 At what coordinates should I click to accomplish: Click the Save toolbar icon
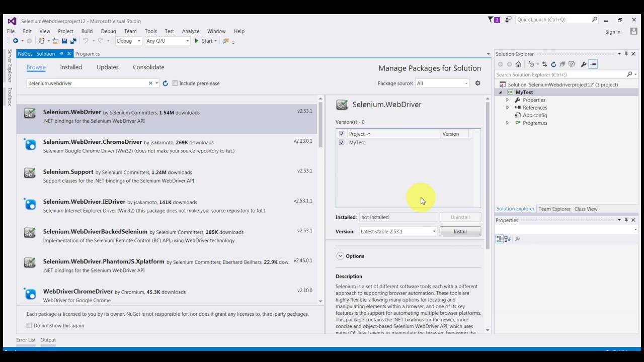pyautogui.click(x=64, y=41)
